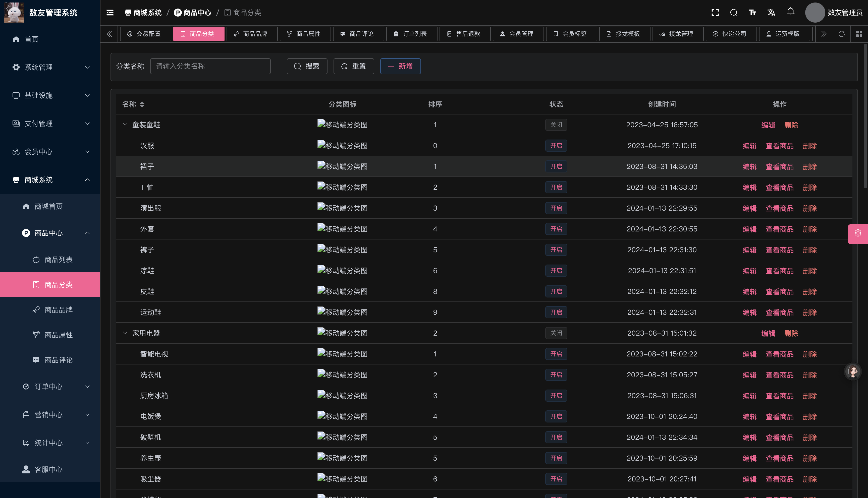
Task: Click 新增 to add category
Action: pyautogui.click(x=400, y=66)
